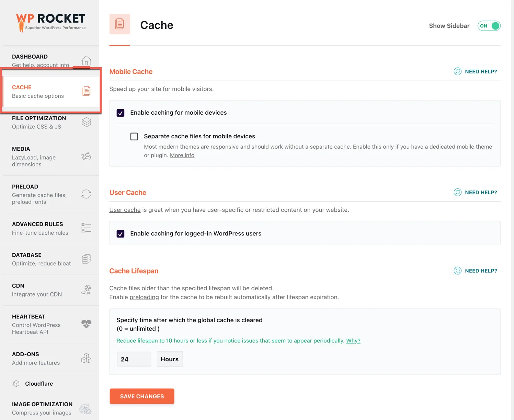This screenshot has width=514, height=420.
Task: Click the Database stack icon
Action: coord(86,259)
